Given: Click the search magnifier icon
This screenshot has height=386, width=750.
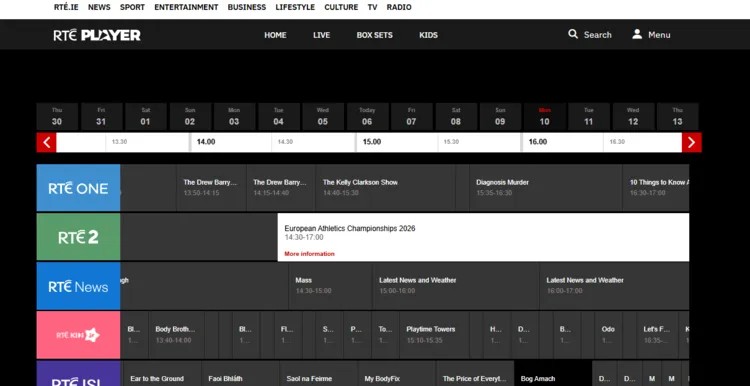Looking at the screenshot, I should (x=573, y=34).
